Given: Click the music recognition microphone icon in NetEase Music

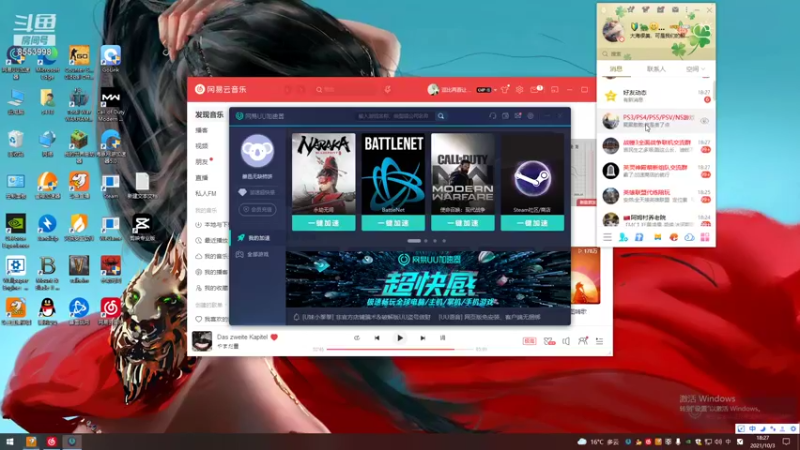Looking at the screenshot, I should pyautogui.click(x=388, y=89).
